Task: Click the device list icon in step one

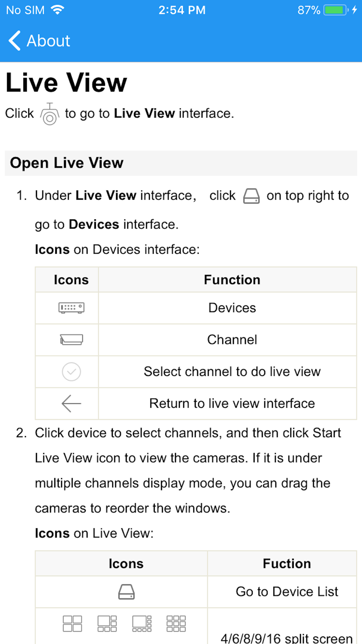Action: point(251,196)
